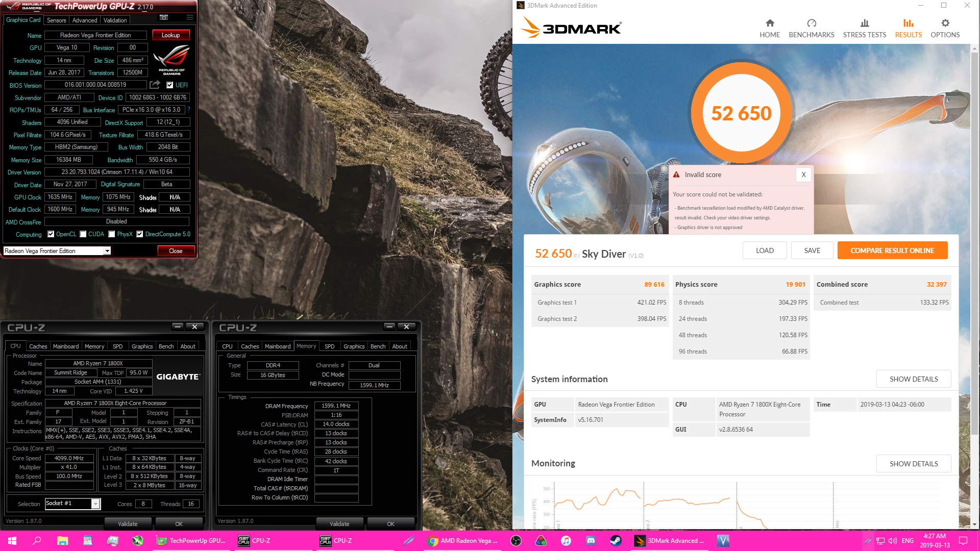This screenshot has height=551, width=980.
Task: Click the SAVE button in 3DMark
Action: 812,251
